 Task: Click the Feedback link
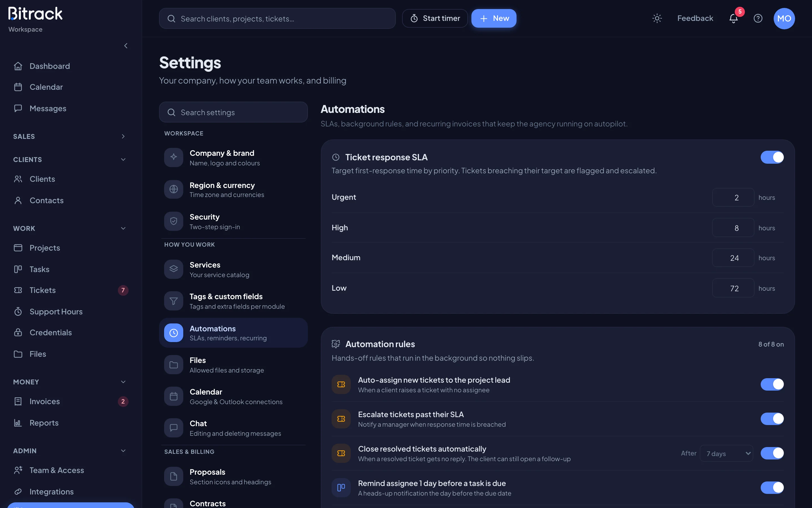click(x=695, y=18)
